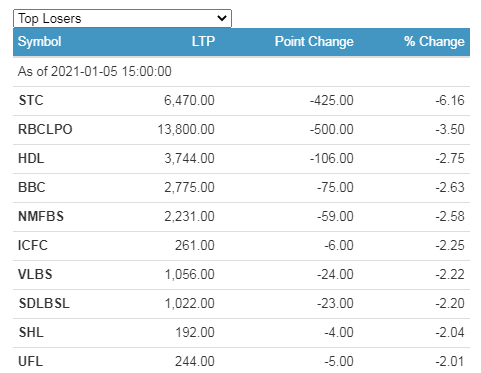Open the HDL stock symbol link
This screenshot has width=481, height=373.
pos(31,158)
